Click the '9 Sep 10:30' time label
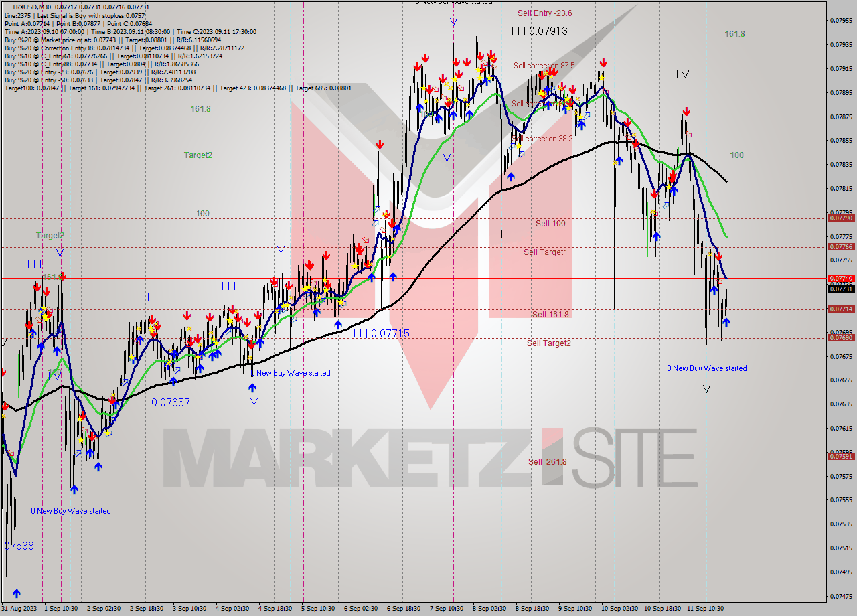Image resolution: width=857 pixels, height=616 pixels. pyautogui.click(x=575, y=609)
